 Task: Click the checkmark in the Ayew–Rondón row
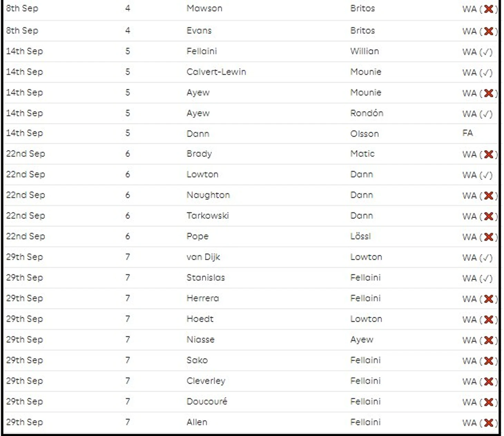[x=486, y=114]
